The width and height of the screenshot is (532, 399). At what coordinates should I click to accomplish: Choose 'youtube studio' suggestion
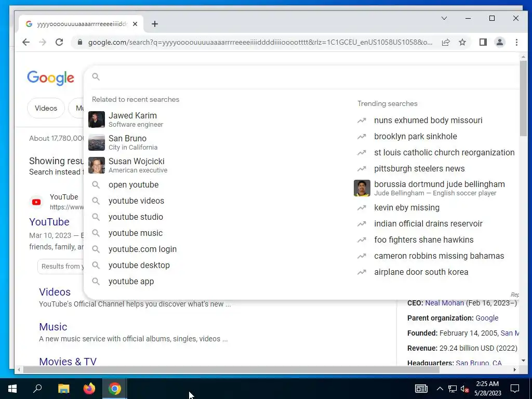(x=217, y=217)
